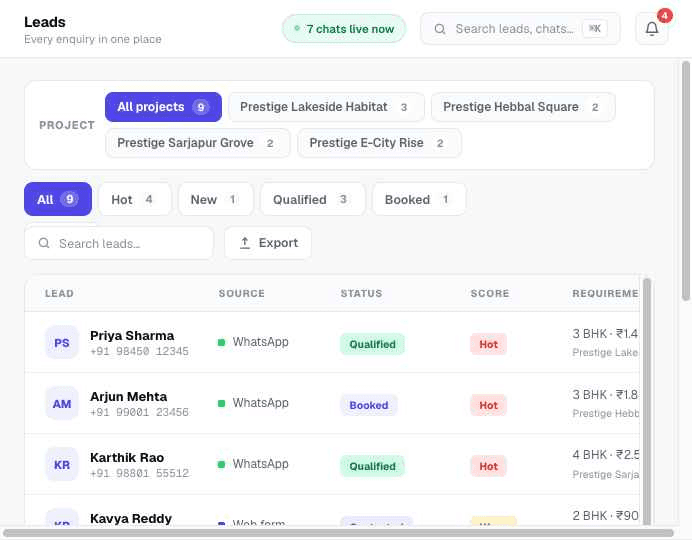Click the PS avatar for Priya Sharma
692x540 pixels.
point(62,342)
